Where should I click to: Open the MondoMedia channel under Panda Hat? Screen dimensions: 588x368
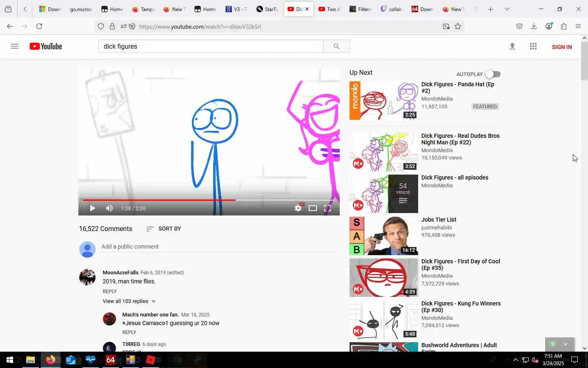pyautogui.click(x=437, y=99)
